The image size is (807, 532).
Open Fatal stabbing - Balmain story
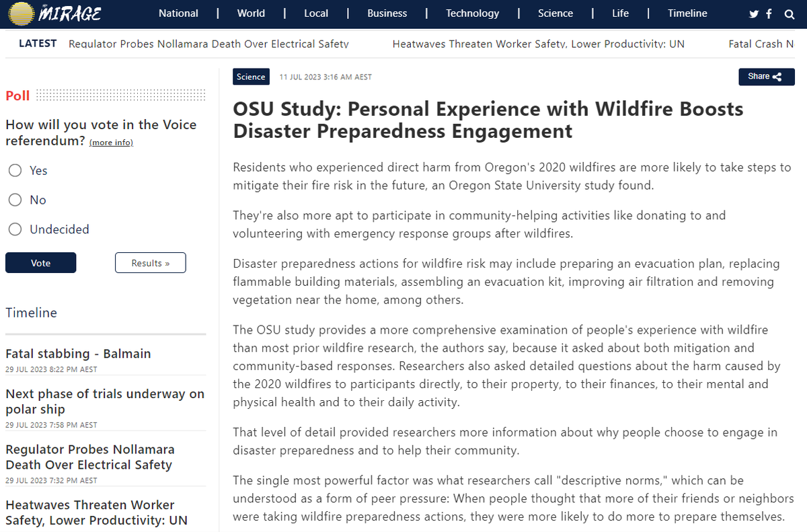pos(78,354)
